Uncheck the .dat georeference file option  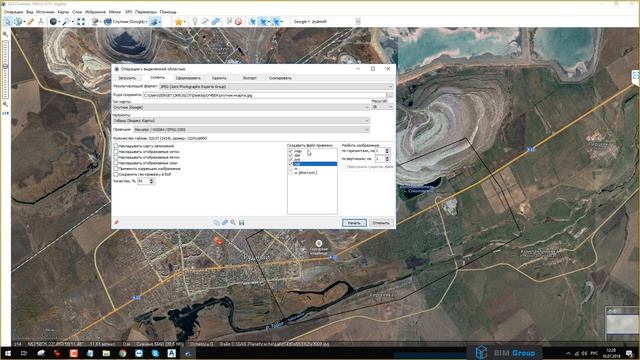291,155
